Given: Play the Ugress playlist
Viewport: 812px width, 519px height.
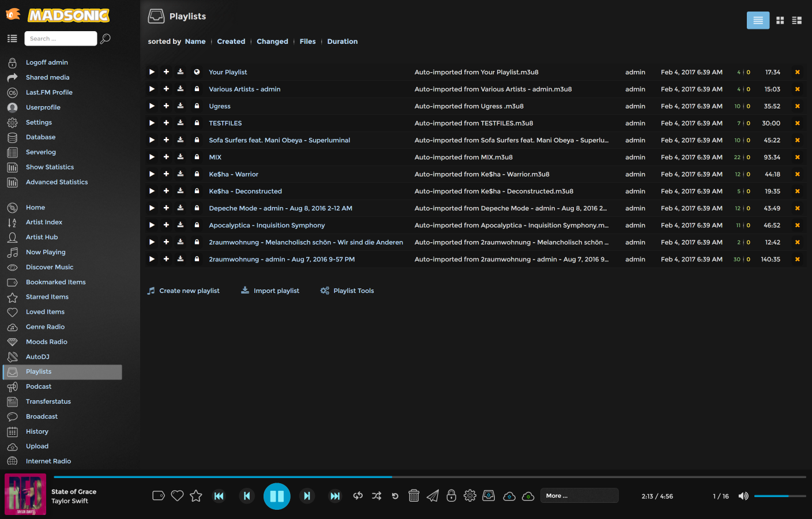Looking at the screenshot, I should pyautogui.click(x=152, y=106).
